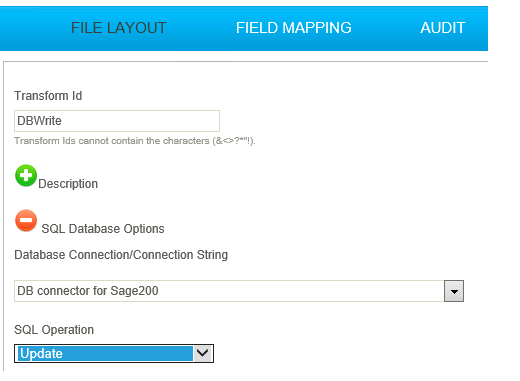The width and height of the screenshot is (520, 381).
Task: Open the SQL Operation Update dropdown
Action: [114, 353]
